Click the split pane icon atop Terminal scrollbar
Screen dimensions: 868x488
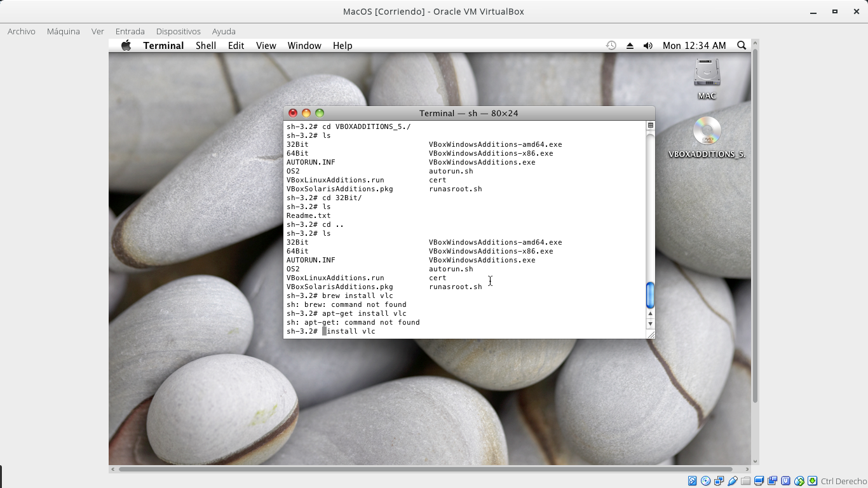tap(651, 125)
